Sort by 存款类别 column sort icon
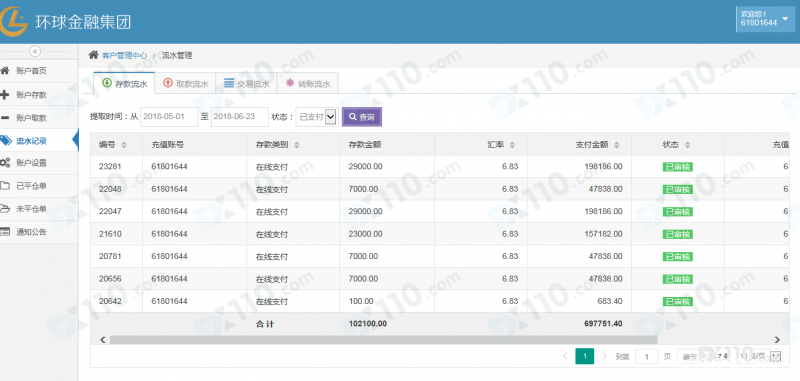The image size is (800, 381). click(296, 145)
